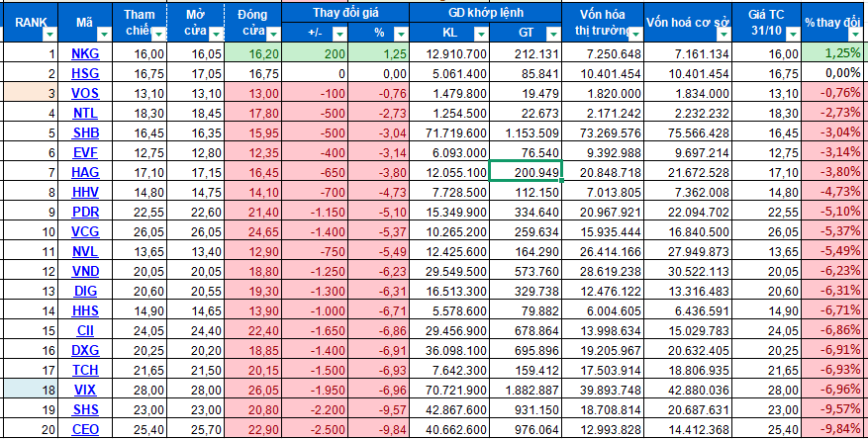Open the % thay đổi filter dropdown

pos(856,35)
